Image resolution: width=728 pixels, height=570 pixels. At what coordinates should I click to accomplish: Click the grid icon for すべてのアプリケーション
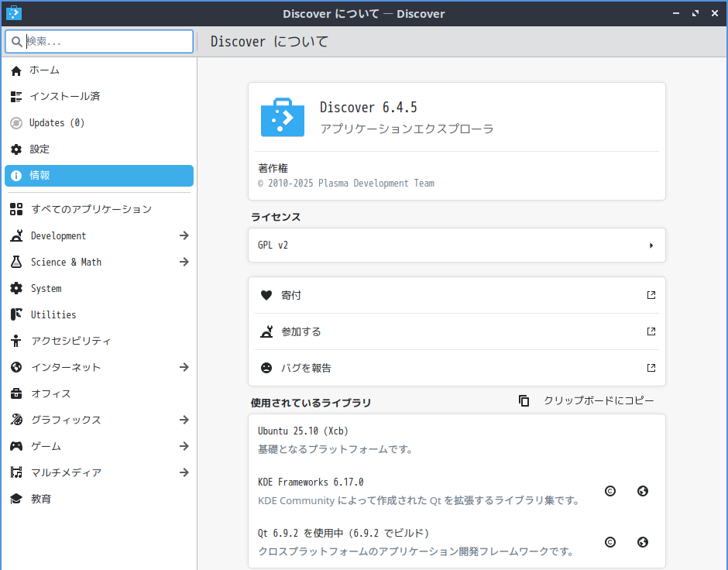(16, 209)
